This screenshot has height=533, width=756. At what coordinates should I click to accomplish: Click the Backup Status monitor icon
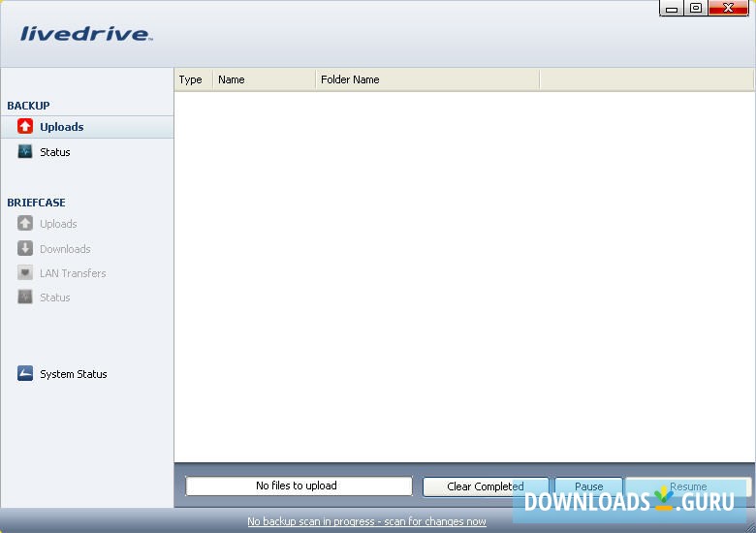click(x=25, y=152)
